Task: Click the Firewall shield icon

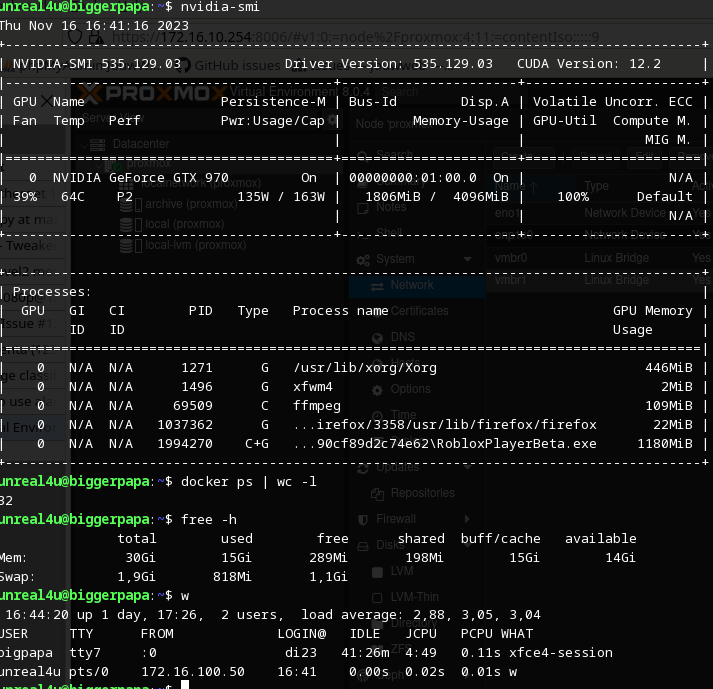Action: [363, 519]
